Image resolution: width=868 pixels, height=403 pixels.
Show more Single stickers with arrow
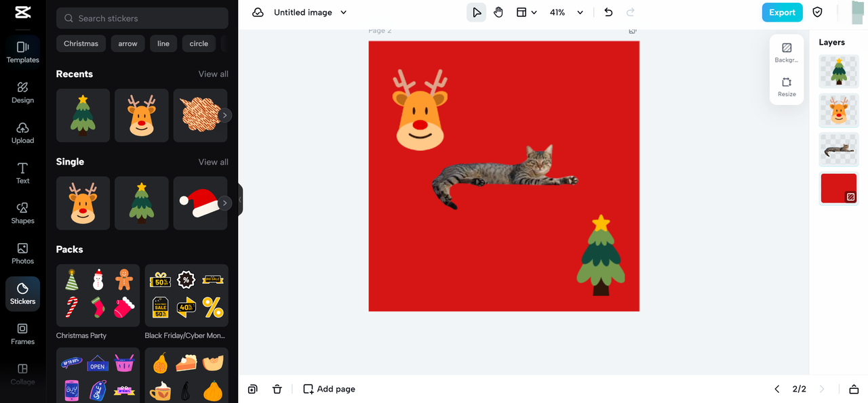[x=225, y=203]
